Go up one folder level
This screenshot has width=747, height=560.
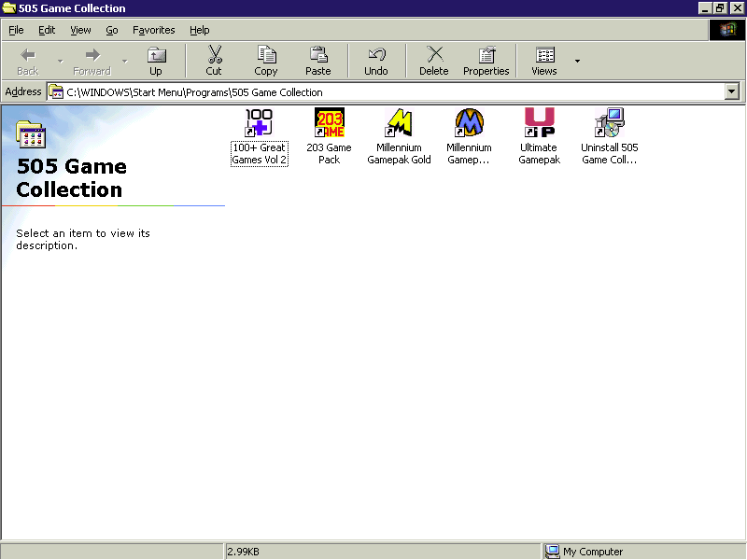click(x=156, y=61)
